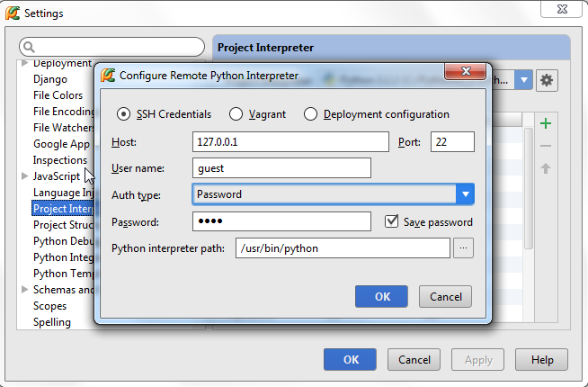Open the Auth type dropdown
Image resolution: width=588 pixels, height=387 pixels.
(464, 194)
